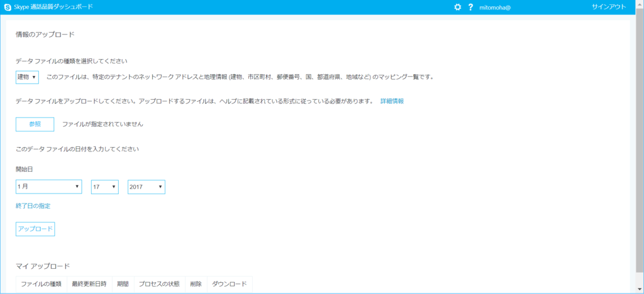This screenshot has width=644, height=294.
Task: Click the プロセスの状態 column header
Action: coord(159,284)
